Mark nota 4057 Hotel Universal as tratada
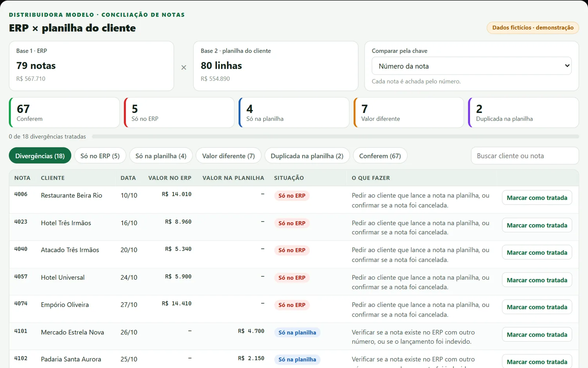This screenshot has height=368, width=588. (537, 280)
